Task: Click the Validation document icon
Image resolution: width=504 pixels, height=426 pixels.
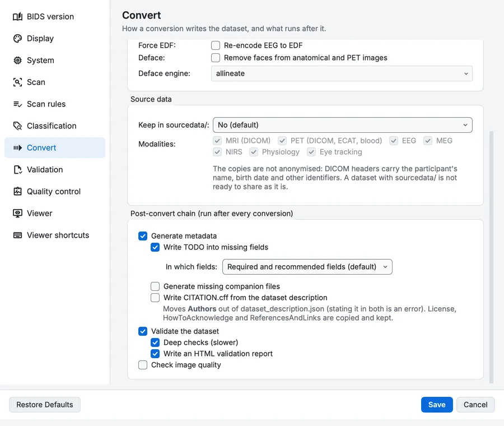Action: pyautogui.click(x=18, y=170)
